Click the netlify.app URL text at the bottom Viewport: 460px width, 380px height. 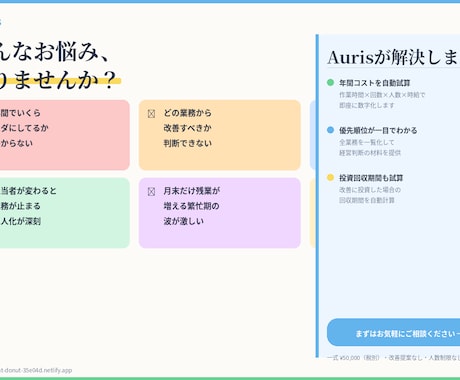[36, 370]
